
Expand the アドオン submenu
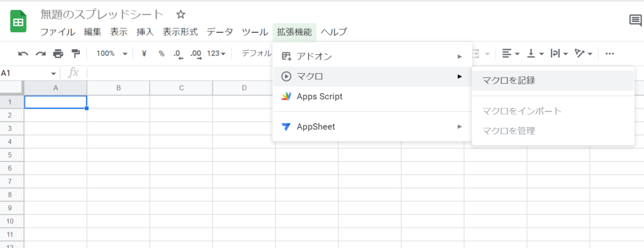[372, 57]
